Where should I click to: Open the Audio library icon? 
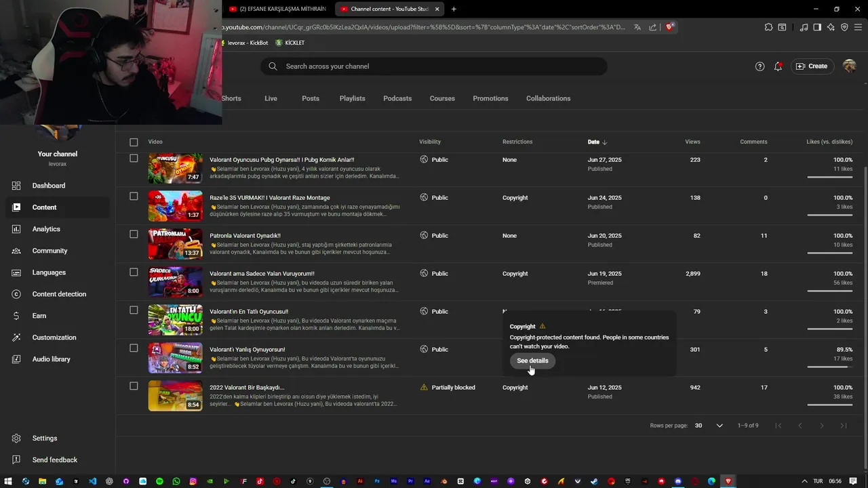pos(16,359)
